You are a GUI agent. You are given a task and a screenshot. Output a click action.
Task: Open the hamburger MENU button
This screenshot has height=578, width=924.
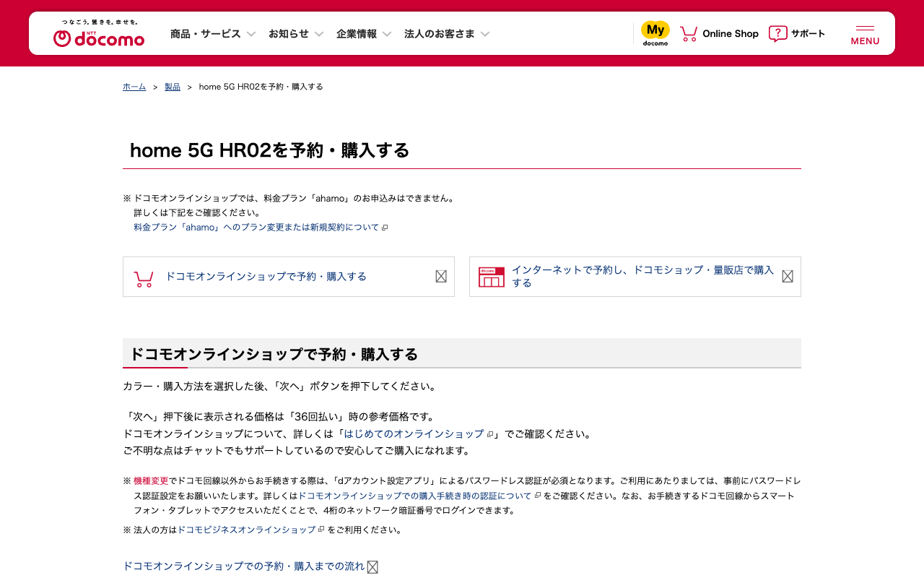[x=865, y=35]
